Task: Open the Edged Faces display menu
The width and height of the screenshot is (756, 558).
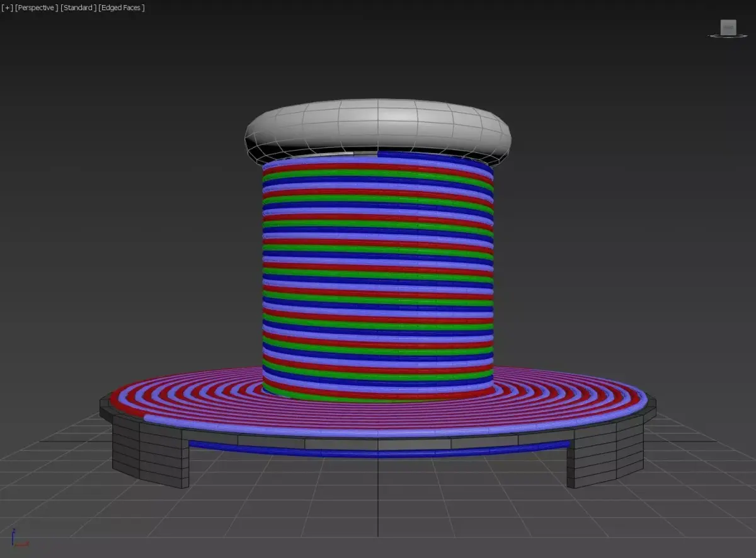Action: click(122, 8)
